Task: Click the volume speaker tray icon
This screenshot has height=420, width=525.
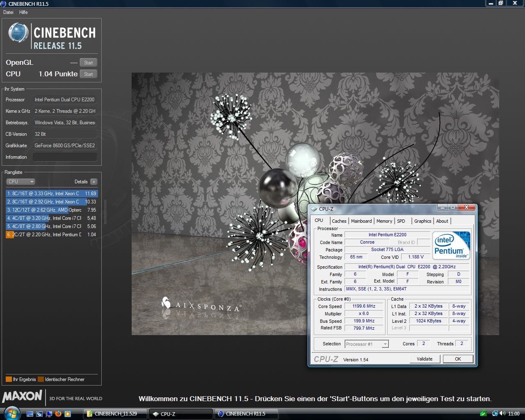Action: (x=502, y=413)
